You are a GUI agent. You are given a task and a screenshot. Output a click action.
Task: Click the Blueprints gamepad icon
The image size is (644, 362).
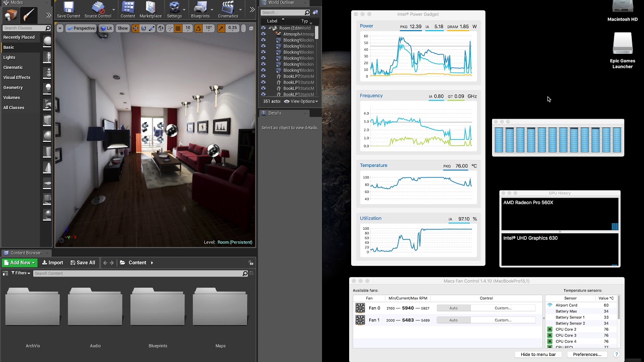click(200, 7)
